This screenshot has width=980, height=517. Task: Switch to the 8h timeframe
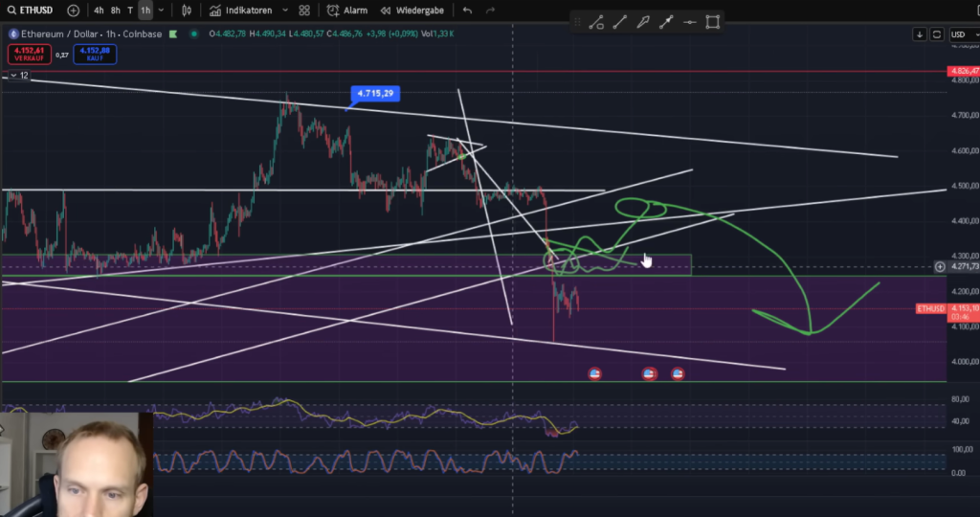point(116,10)
